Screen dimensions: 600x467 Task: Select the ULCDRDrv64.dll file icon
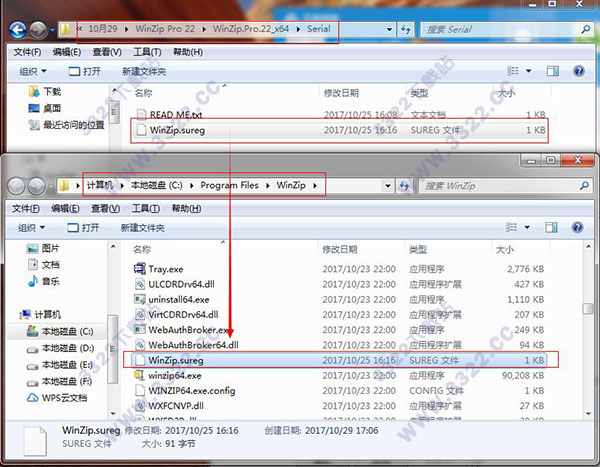pos(140,284)
